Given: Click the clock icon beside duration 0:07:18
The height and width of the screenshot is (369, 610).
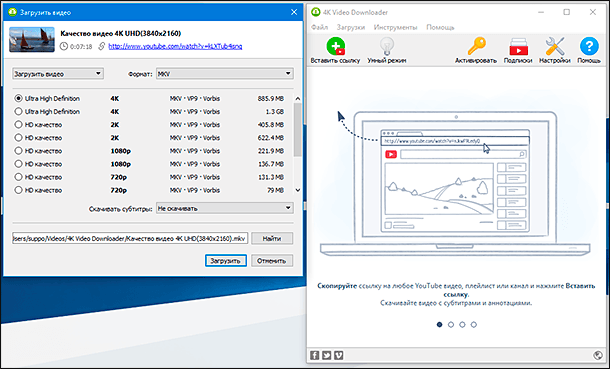Looking at the screenshot, I should coord(64,46).
